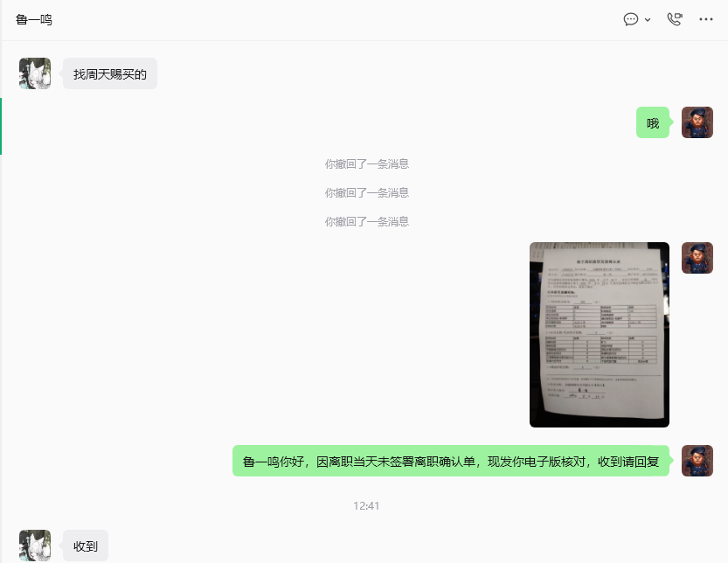Click the first 你撤回了一条消息 notice
728x563 pixels.
(x=367, y=164)
